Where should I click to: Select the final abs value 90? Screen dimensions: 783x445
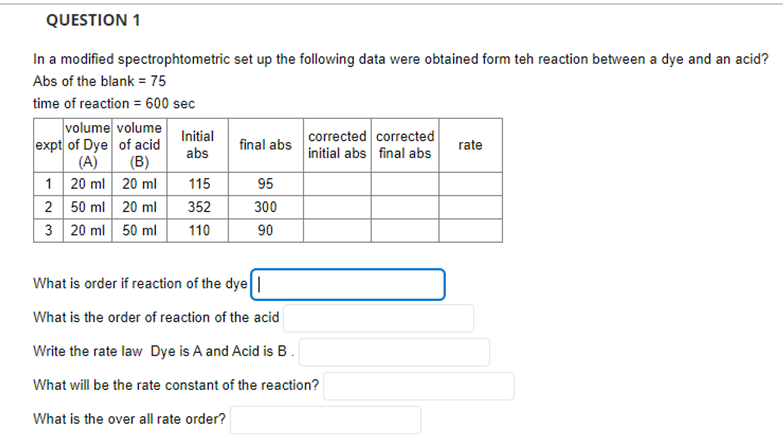point(265,231)
